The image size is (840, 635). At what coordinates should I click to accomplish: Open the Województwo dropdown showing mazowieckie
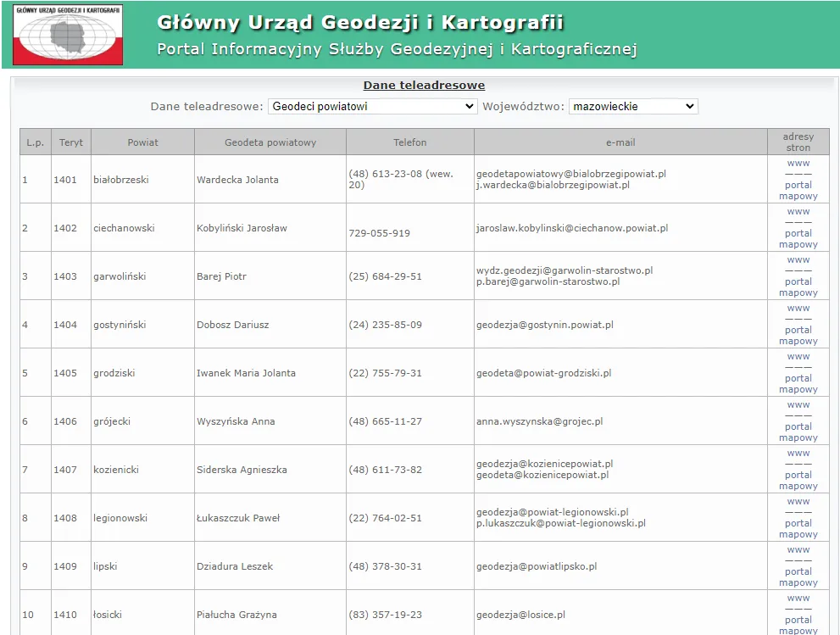pos(633,106)
